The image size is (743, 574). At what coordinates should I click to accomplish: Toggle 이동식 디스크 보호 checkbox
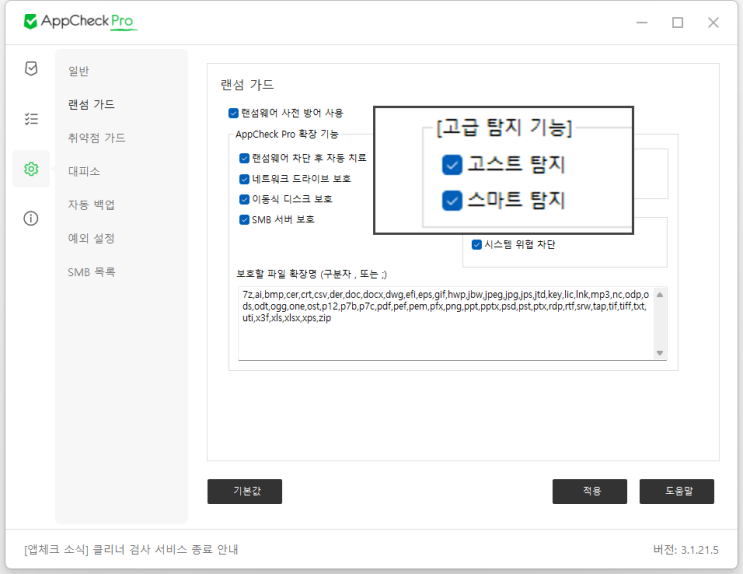244,199
